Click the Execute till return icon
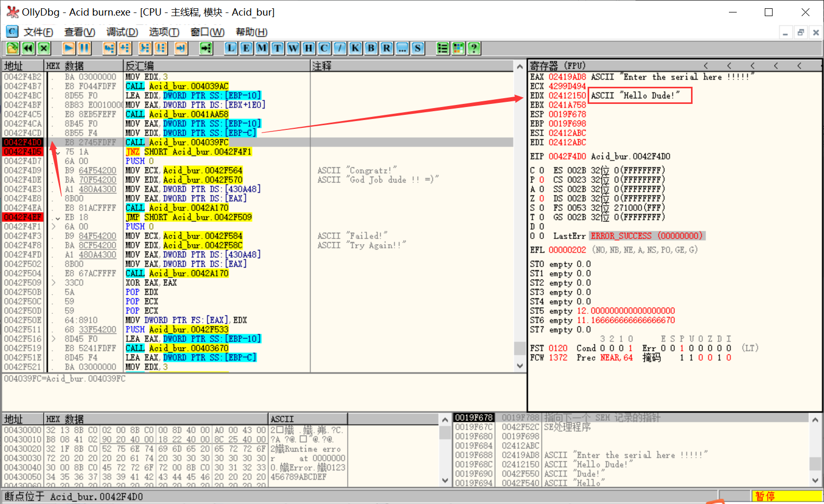 click(181, 48)
